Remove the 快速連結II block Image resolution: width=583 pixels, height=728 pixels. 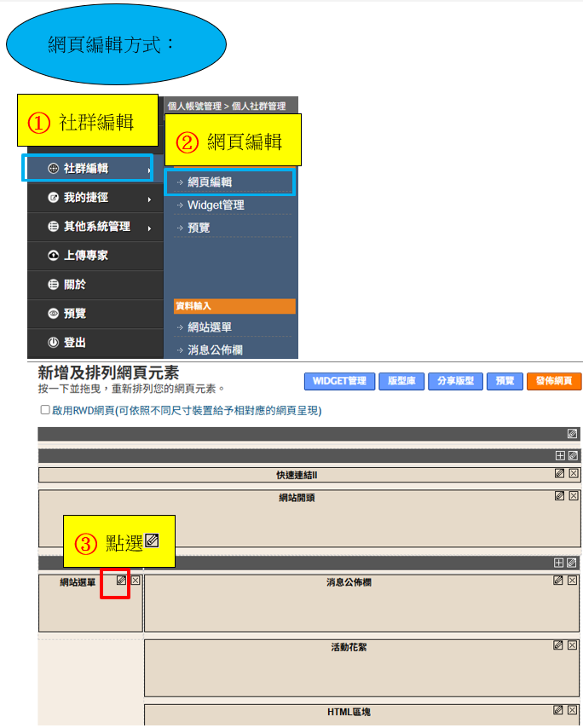[x=574, y=474]
